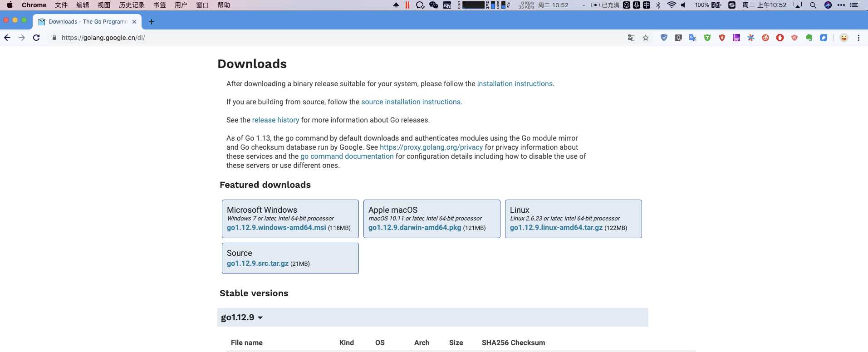Open the Bluetooth status menu

658,5
